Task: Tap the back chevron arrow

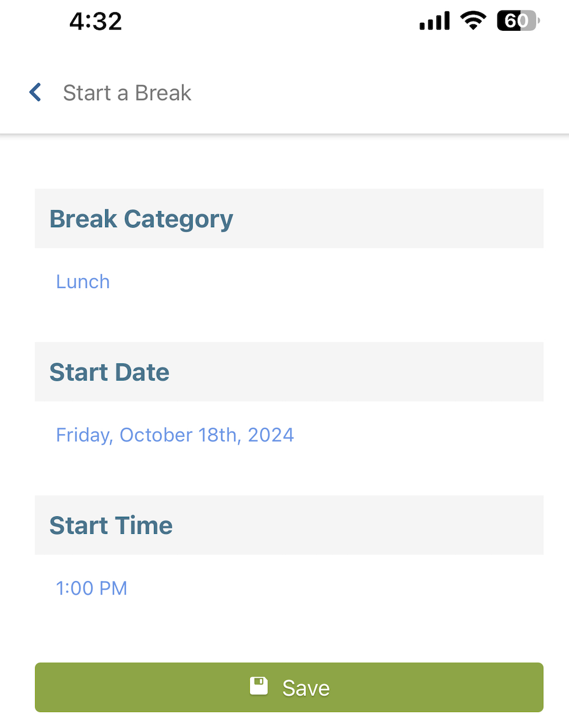Action: (x=35, y=92)
